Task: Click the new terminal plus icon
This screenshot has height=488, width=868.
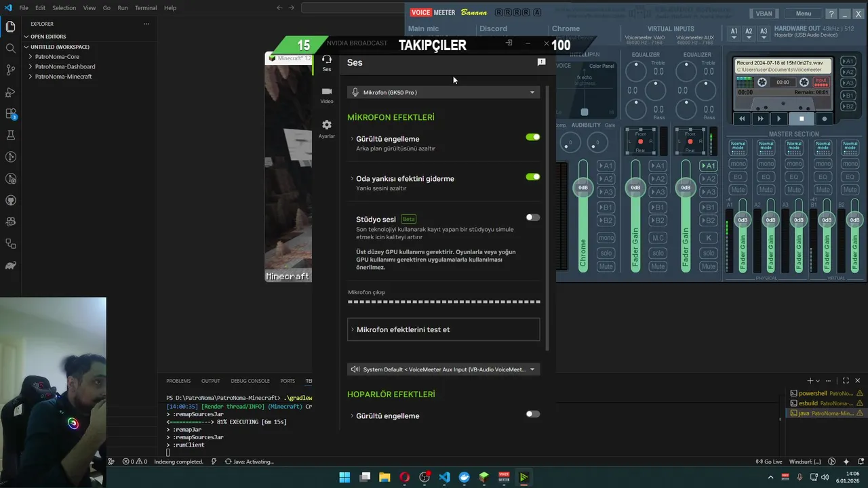Action: point(810,381)
